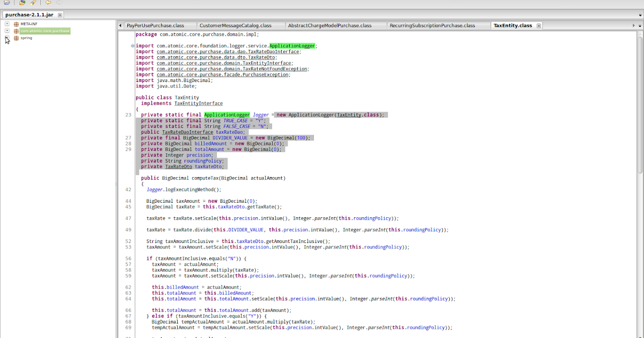Follow the ApplicationLogger import link
644x338 pixels.
point(292,46)
